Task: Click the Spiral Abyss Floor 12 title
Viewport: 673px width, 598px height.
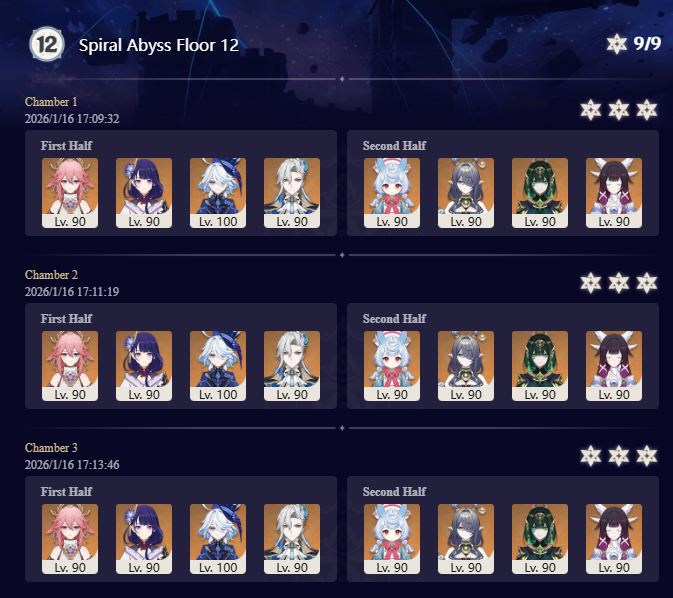Action: pyautogui.click(x=159, y=45)
